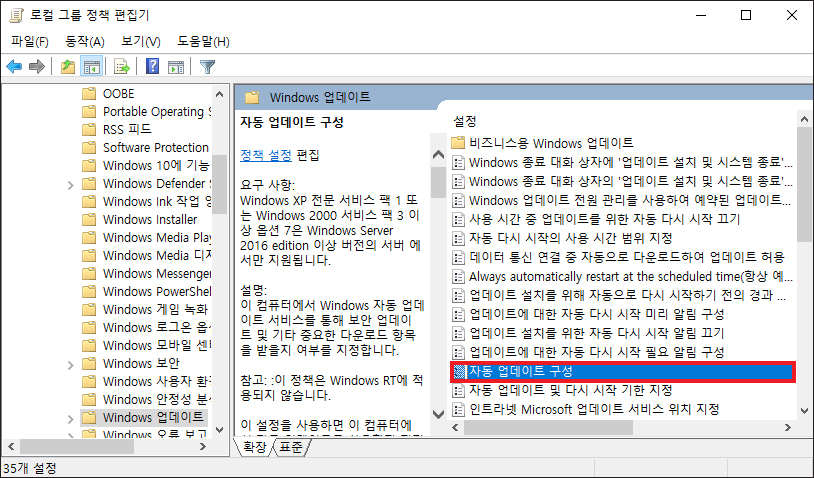Click policy icon of 자동 업데이트 구성
814x478 pixels.
(459, 372)
